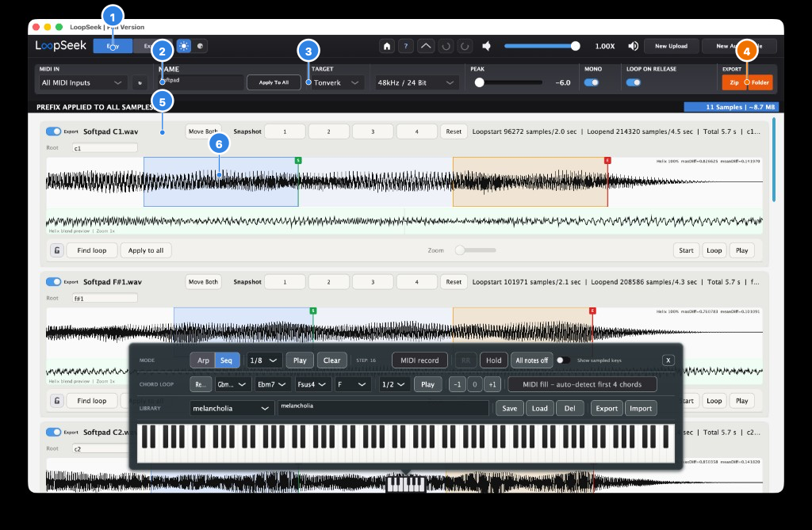The image size is (812, 530).
Task: Click the lock icon beside Find loop for Softpad C1
Action: pos(57,250)
